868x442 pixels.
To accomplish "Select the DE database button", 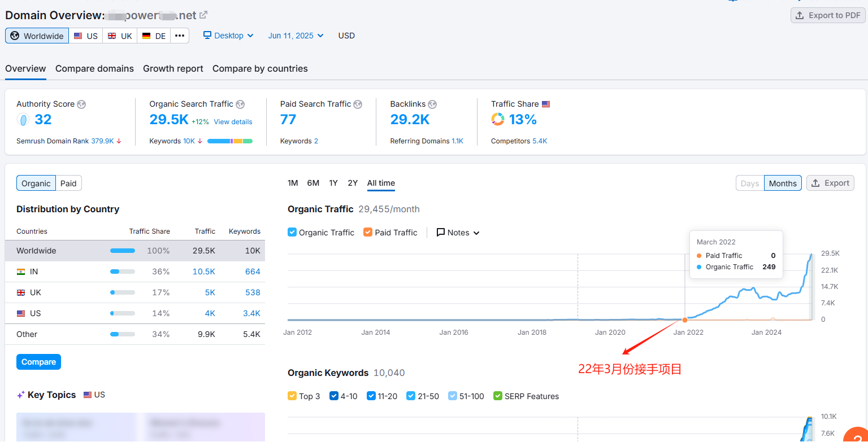I will click(154, 36).
